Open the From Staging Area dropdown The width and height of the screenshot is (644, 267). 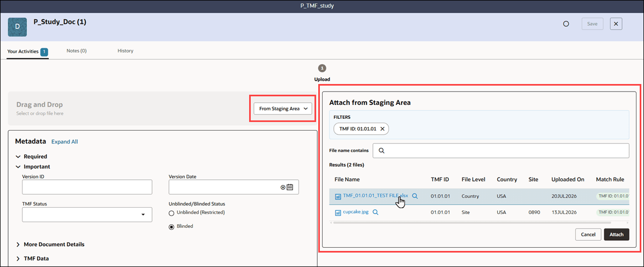point(283,109)
